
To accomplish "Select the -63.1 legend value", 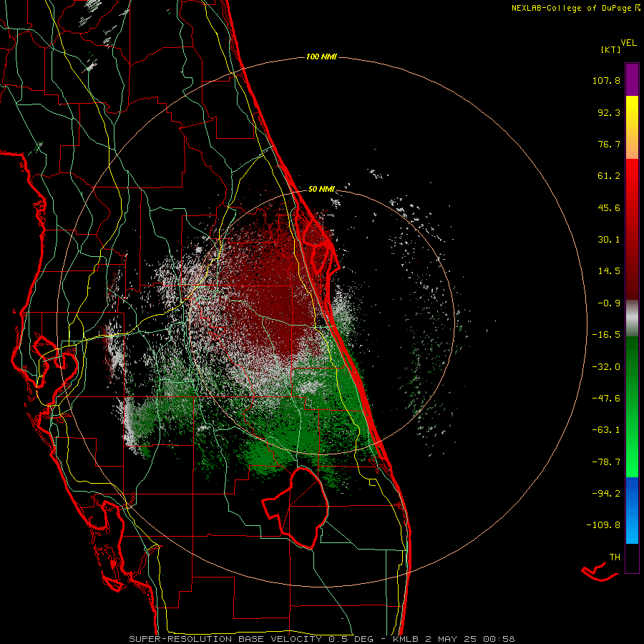I will click(x=606, y=430).
